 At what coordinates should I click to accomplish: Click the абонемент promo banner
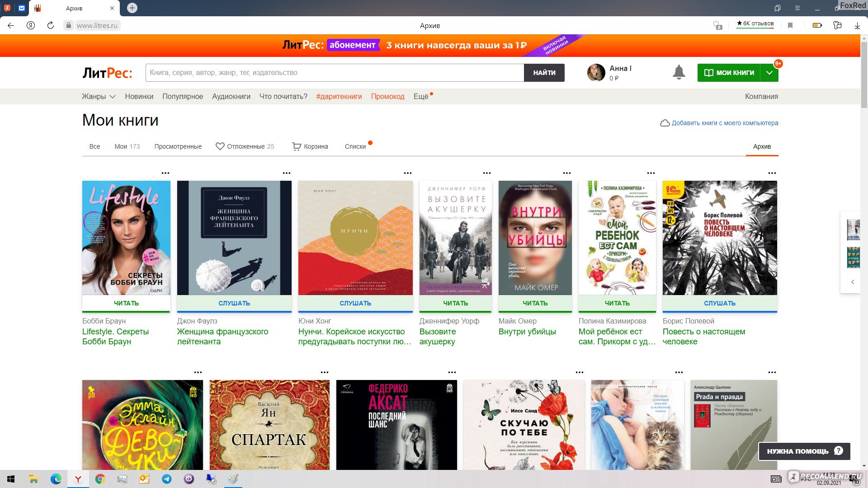[x=429, y=45]
